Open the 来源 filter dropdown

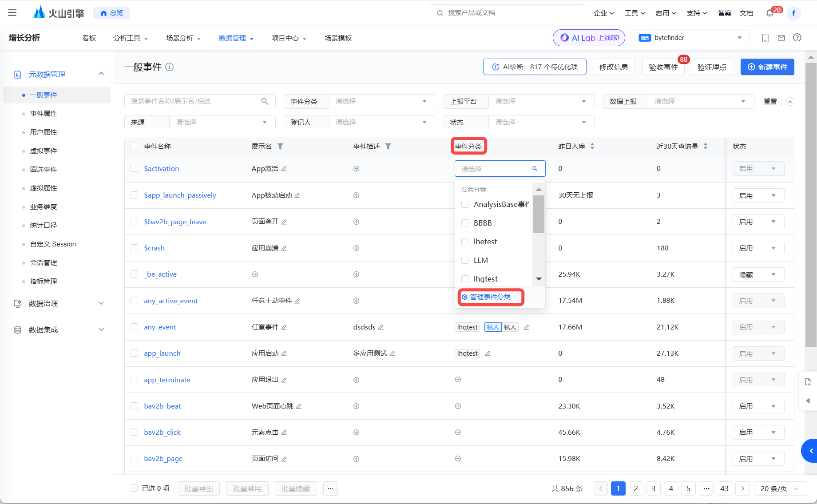[x=222, y=122]
